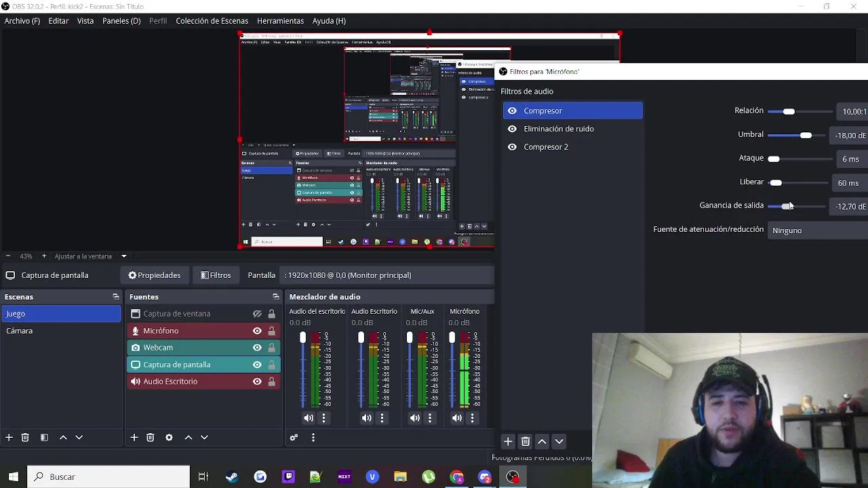Open the Paneles menu
Viewport: 868px width, 488px height.
pyautogui.click(x=121, y=21)
